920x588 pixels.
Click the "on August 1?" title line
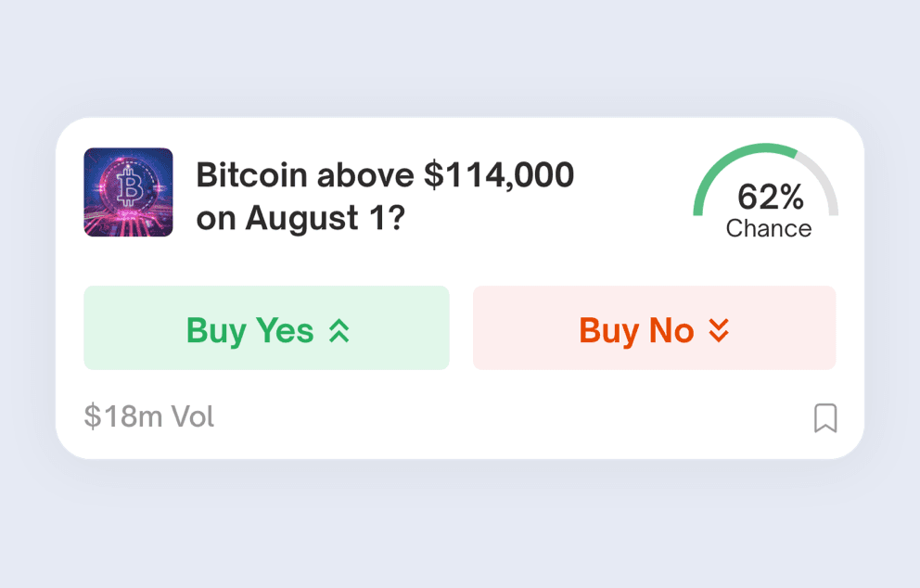tap(300, 219)
